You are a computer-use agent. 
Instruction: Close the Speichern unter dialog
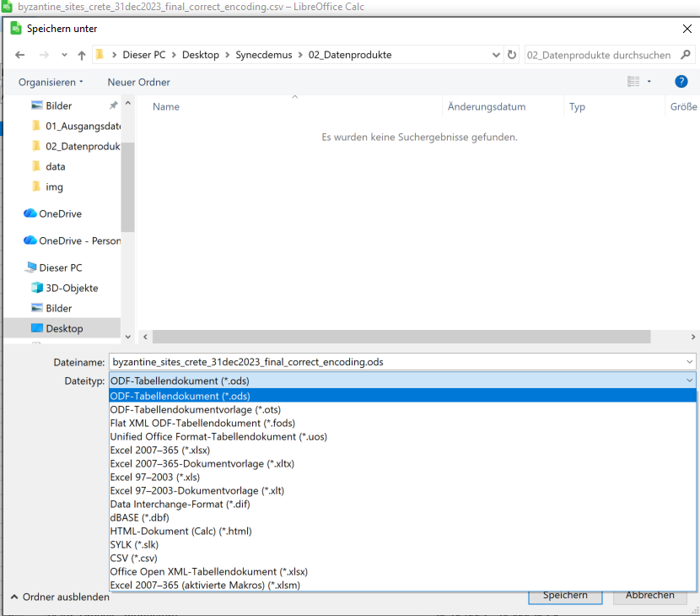(x=687, y=29)
